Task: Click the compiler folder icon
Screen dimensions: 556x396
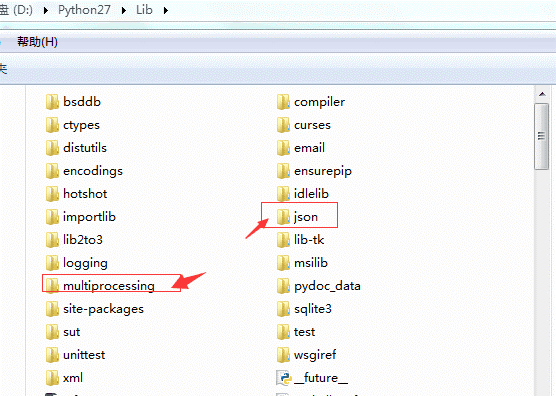Action: (283, 102)
